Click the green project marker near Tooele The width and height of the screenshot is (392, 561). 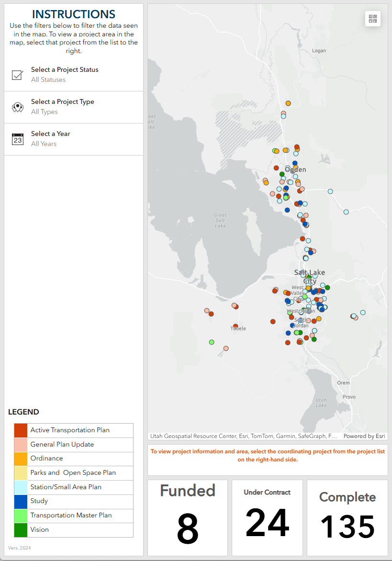tap(211, 342)
